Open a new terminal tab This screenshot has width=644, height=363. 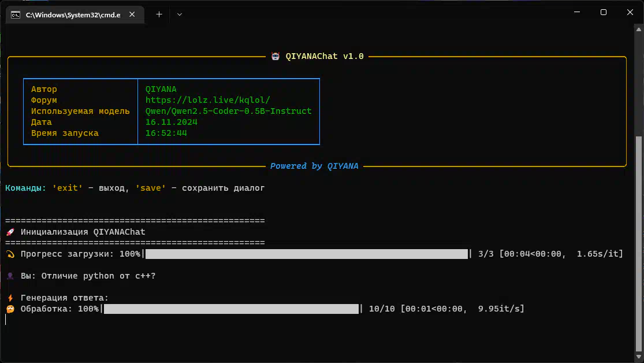(159, 14)
